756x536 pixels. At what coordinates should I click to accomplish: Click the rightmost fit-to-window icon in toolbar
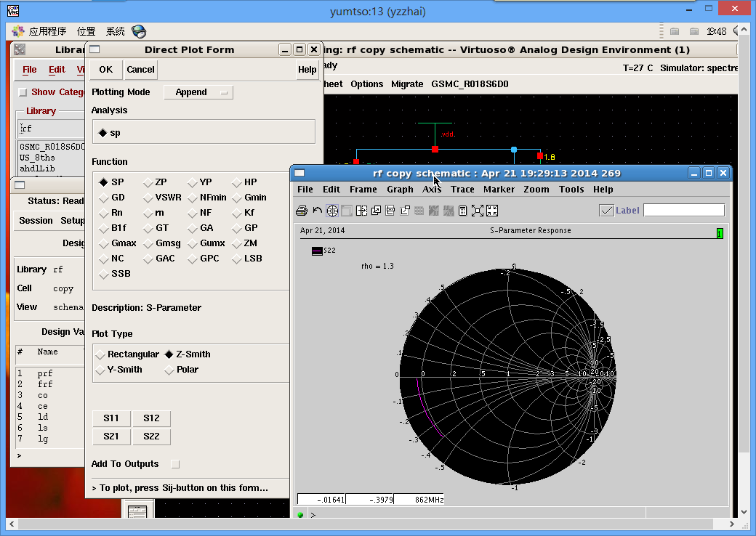coord(492,211)
